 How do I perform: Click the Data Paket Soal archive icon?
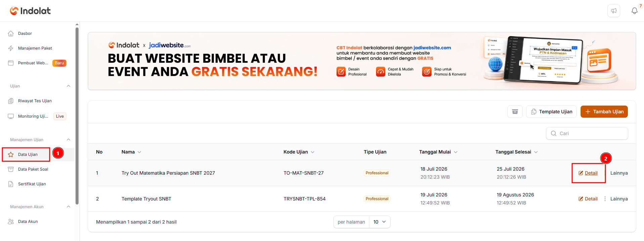coord(11,169)
